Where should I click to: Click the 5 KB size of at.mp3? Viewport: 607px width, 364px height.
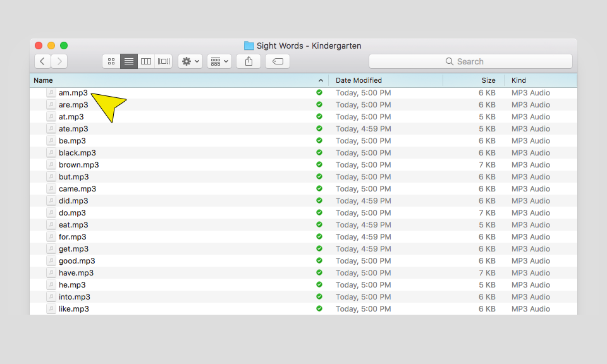pyautogui.click(x=487, y=116)
